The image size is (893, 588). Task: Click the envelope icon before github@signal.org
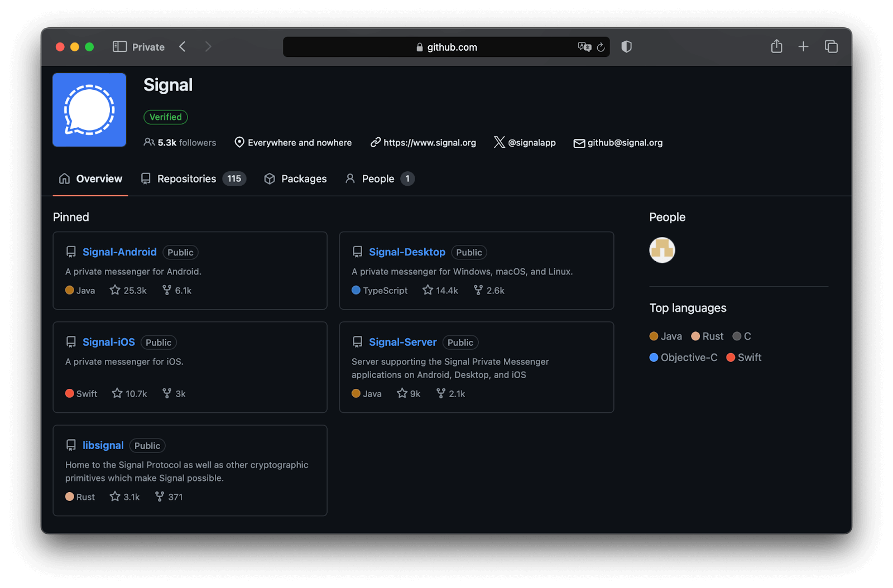578,143
